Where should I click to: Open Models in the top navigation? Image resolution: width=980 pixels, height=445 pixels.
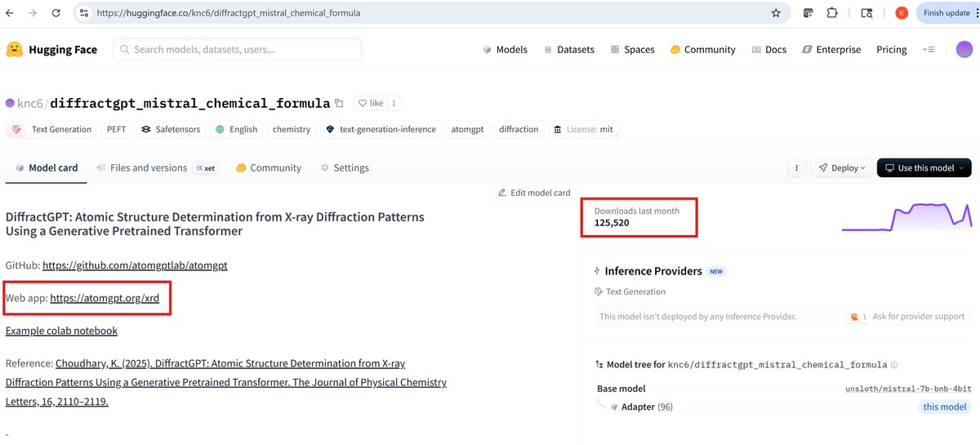pyautogui.click(x=504, y=49)
